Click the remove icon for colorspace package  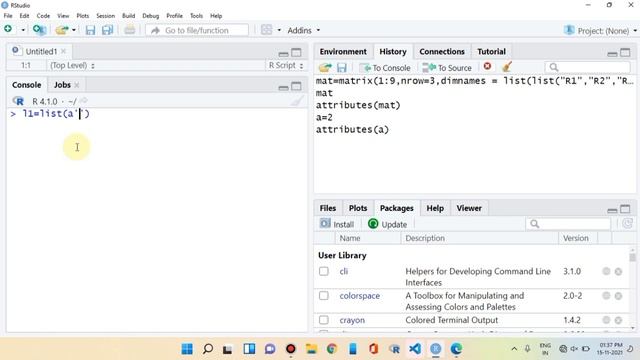(x=618, y=296)
